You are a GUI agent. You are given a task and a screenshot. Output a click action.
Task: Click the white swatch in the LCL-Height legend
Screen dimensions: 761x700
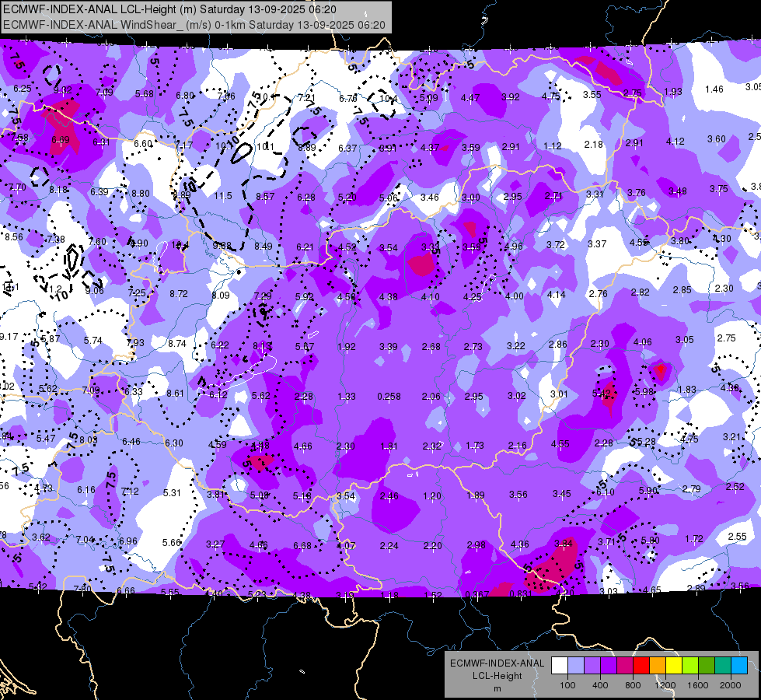click(x=560, y=666)
